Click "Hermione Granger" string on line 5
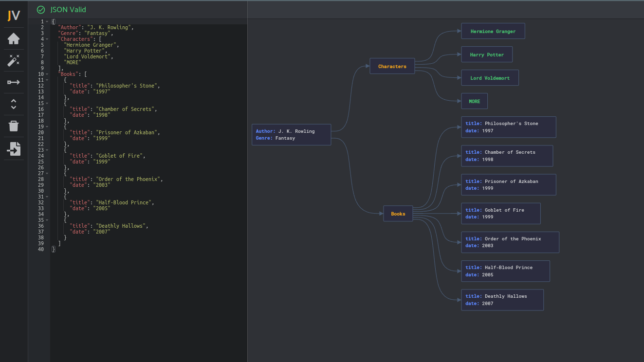Image resolution: width=644 pixels, height=362 pixels. 90,45
